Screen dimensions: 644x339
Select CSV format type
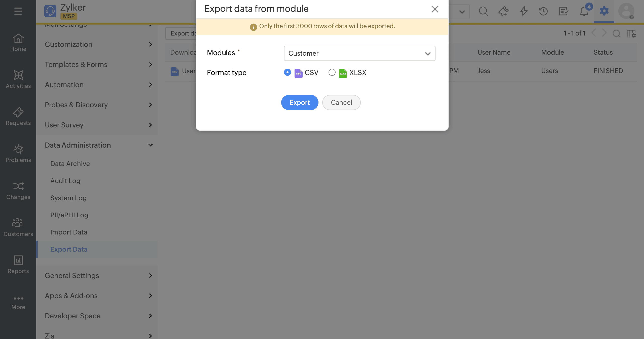coord(287,73)
